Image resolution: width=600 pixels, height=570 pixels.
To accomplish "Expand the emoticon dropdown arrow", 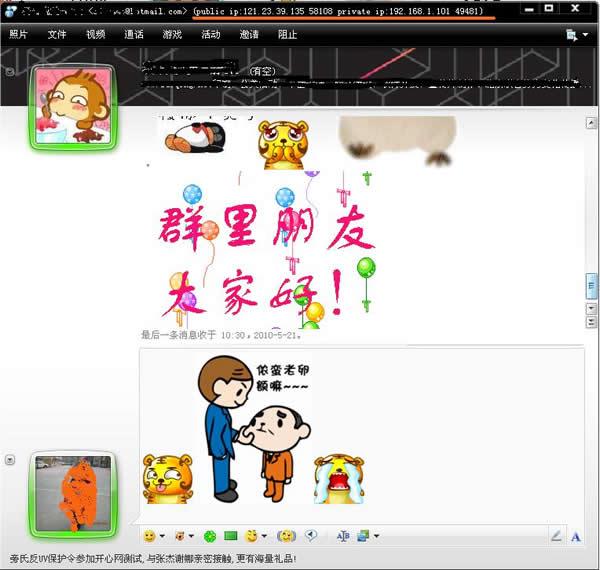I will (x=163, y=537).
